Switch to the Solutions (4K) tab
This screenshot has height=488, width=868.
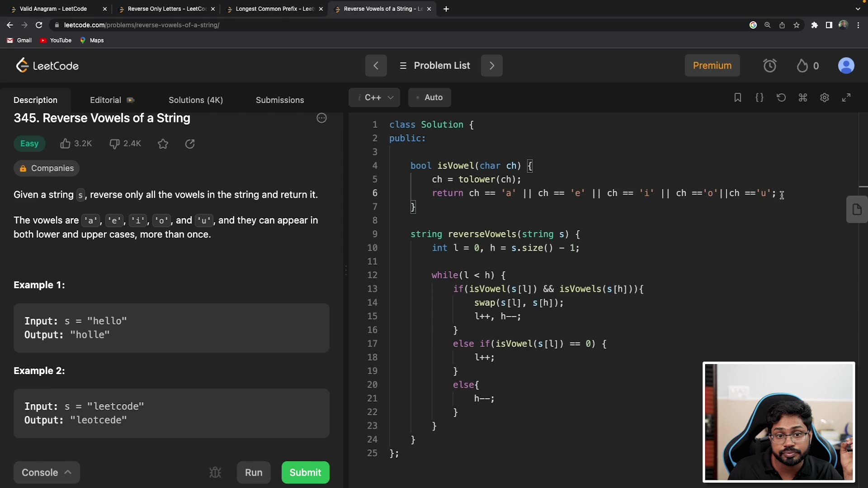point(196,100)
